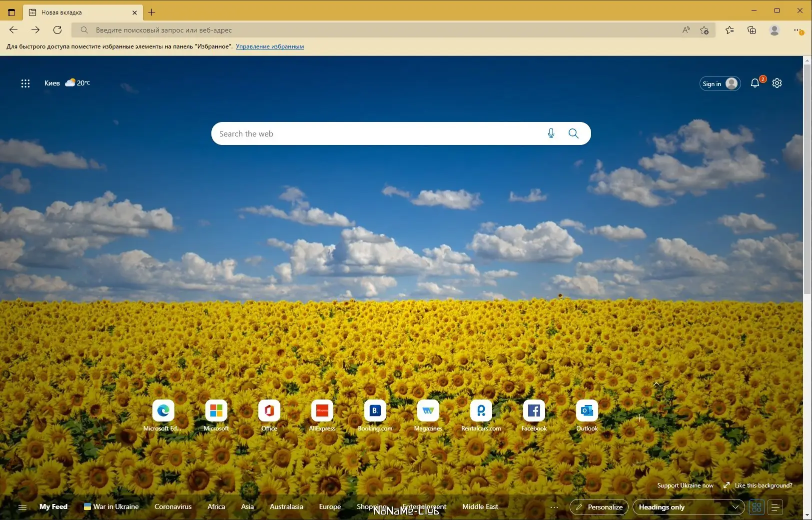This screenshot has width=812, height=520.
Task: Open the Microsoft quick link tile
Action: click(x=216, y=415)
